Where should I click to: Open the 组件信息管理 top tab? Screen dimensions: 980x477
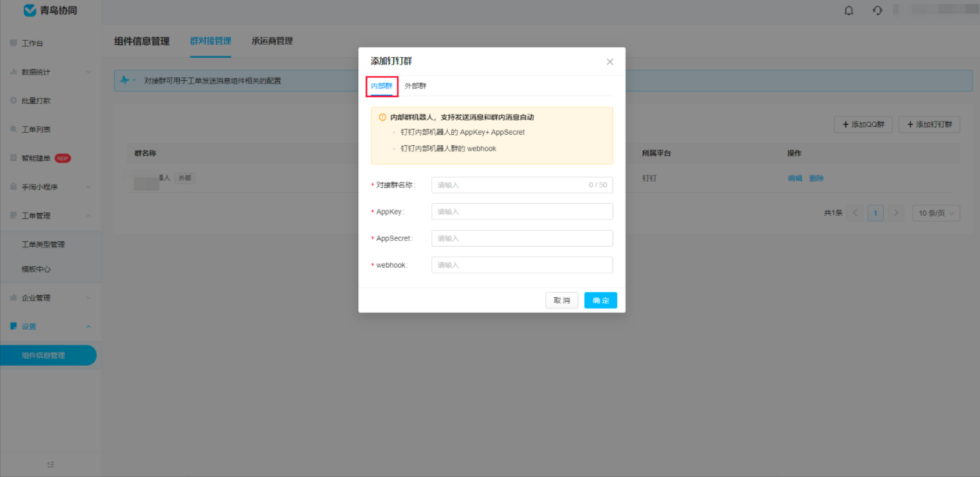tap(142, 41)
